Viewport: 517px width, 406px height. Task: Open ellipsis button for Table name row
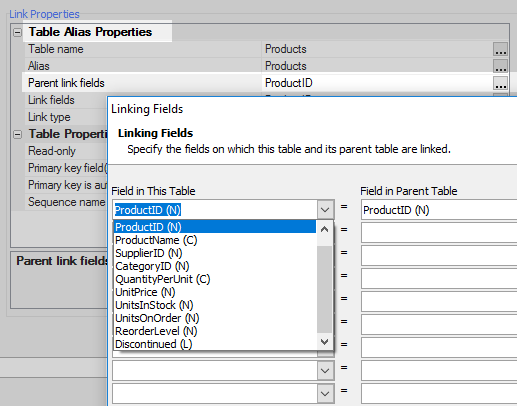click(500, 49)
